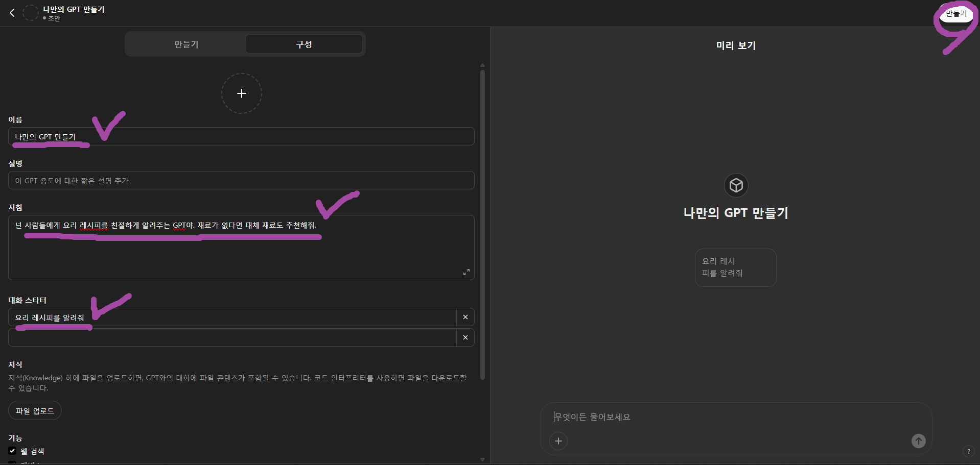Click the '초안' draft status label
This screenshot has height=465, width=980.
tap(54, 18)
